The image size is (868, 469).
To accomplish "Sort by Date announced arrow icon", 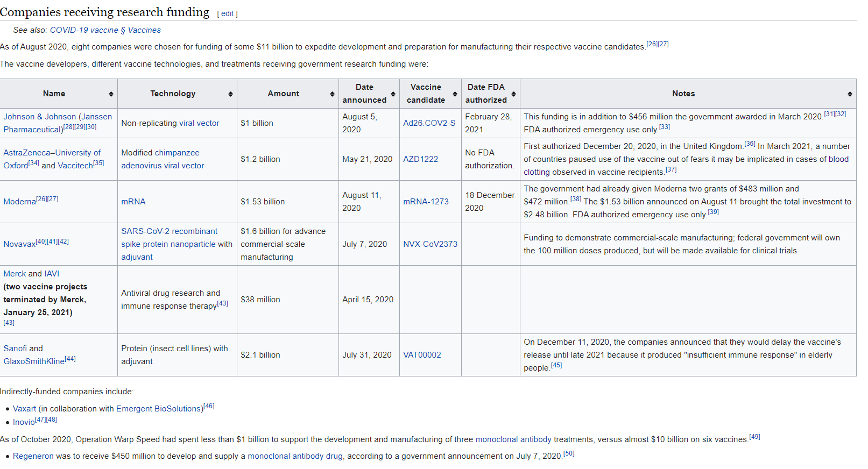I will pyautogui.click(x=393, y=94).
